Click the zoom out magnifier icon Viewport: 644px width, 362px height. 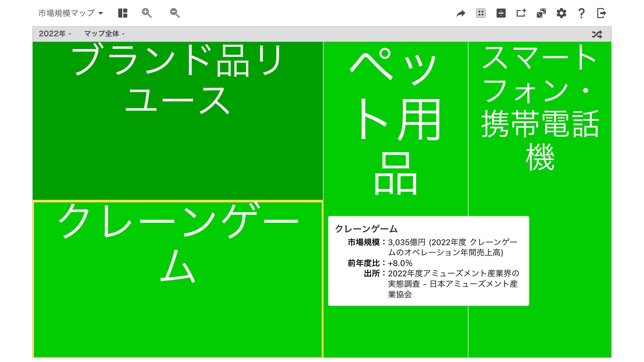tap(175, 13)
